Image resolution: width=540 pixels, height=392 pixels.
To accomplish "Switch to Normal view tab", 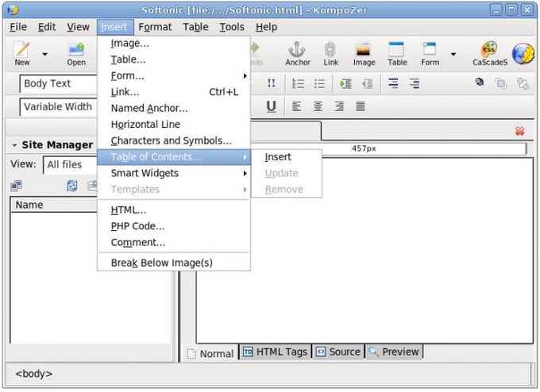I will pyautogui.click(x=210, y=353).
